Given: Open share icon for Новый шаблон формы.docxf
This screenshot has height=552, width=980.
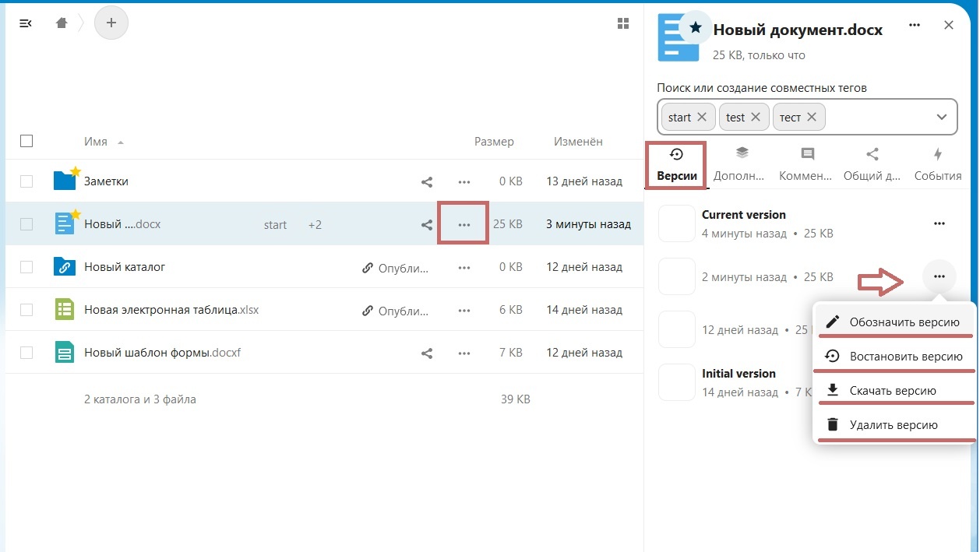Looking at the screenshot, I should point(427,353).
